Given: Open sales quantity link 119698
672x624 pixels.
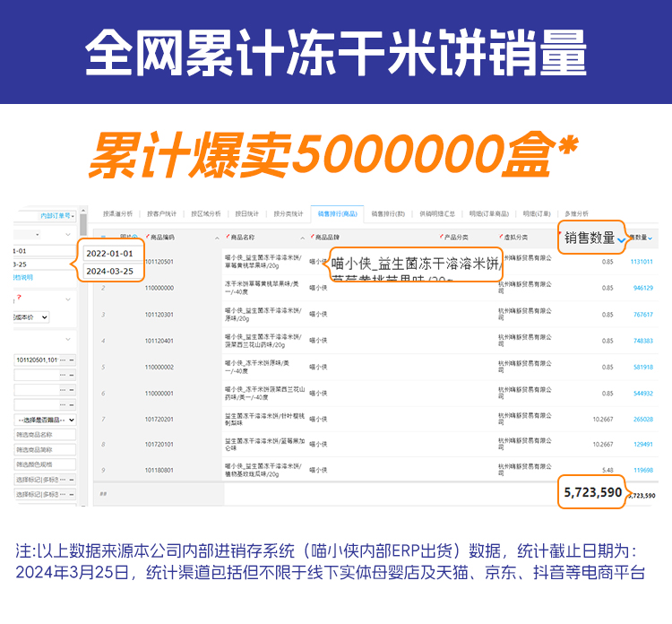Looking at the screenshot, I should click(642, 470).
